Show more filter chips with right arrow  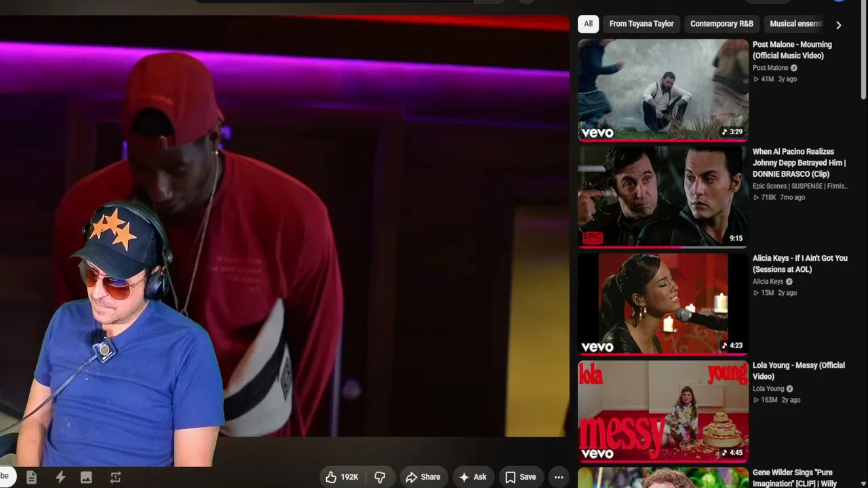(838, 24)
